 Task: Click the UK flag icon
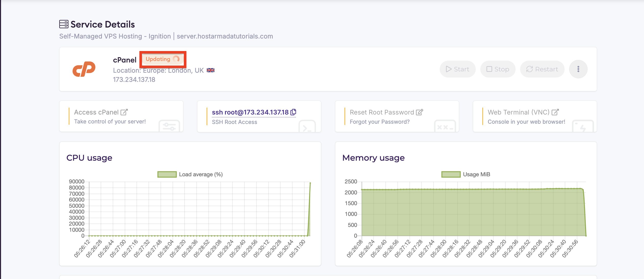pyautogui.click(x=211, y=70)
